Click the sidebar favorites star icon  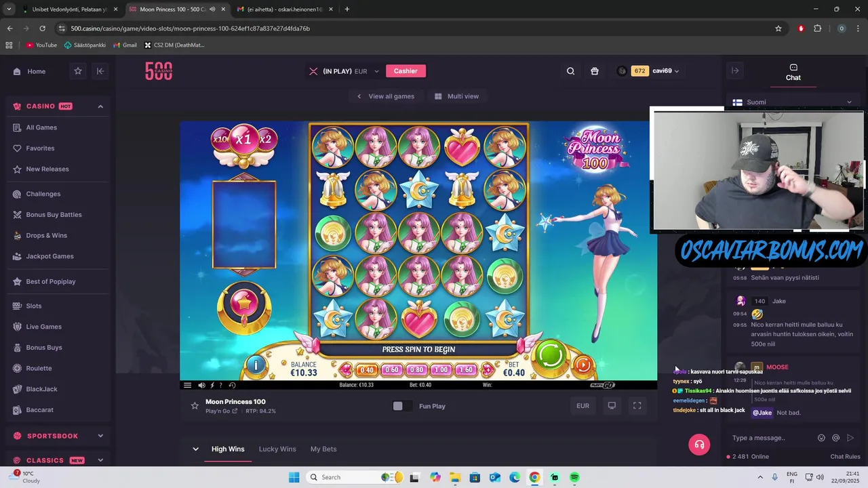78,71
